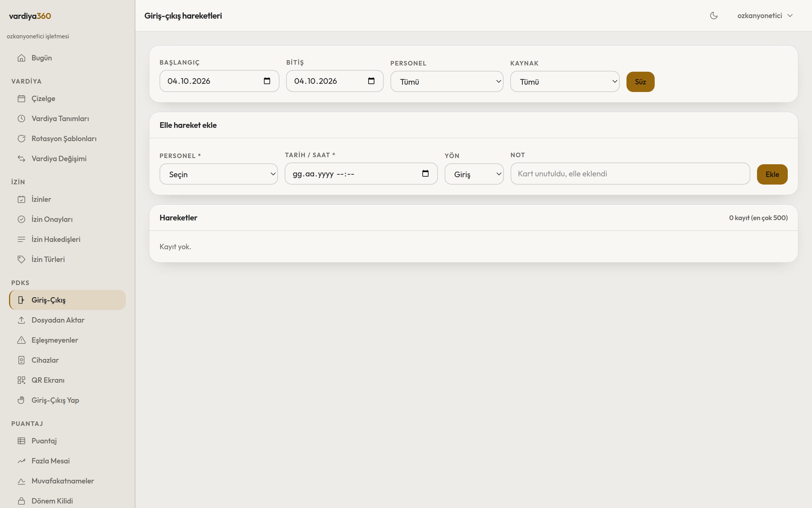This screenshot has height=508, width=812.
Task: Click the Rotasyon Şablonları refresh icon
Action: pos(21,138)
